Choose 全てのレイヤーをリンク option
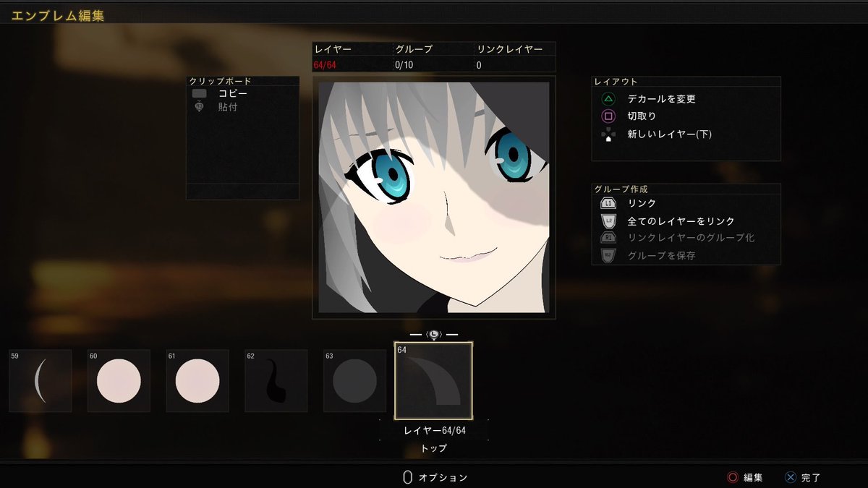Screen dimensions: 868x488 pyautogui.click(x=681, y=221)
